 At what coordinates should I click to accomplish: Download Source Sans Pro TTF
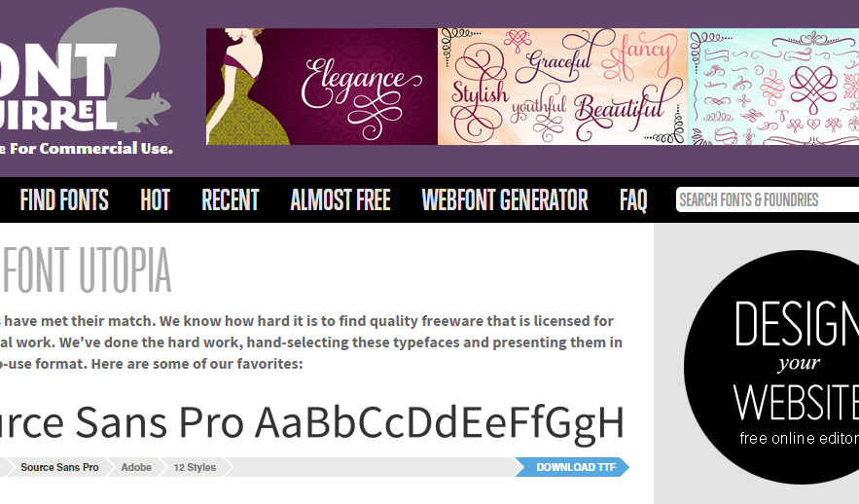coord(572,467)
